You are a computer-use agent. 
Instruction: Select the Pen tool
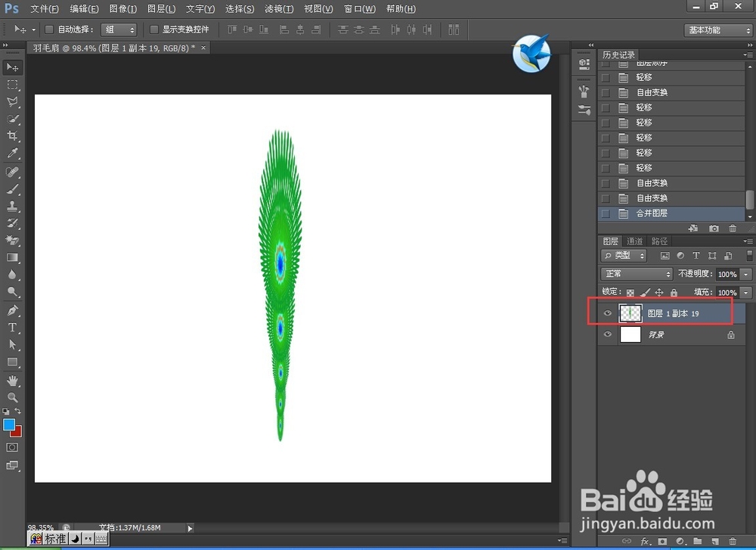tap(13, 310)
